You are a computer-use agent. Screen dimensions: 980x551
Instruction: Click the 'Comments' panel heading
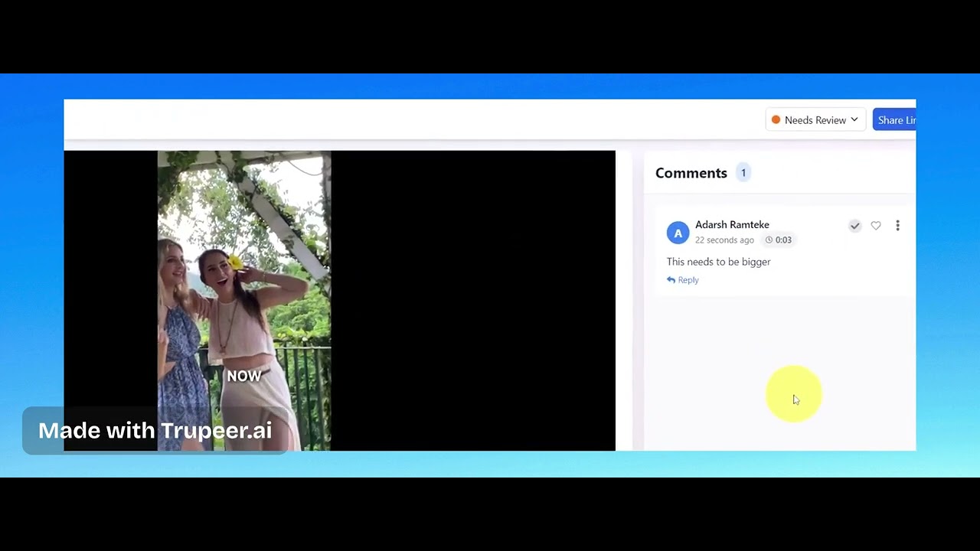pos(691,173)
